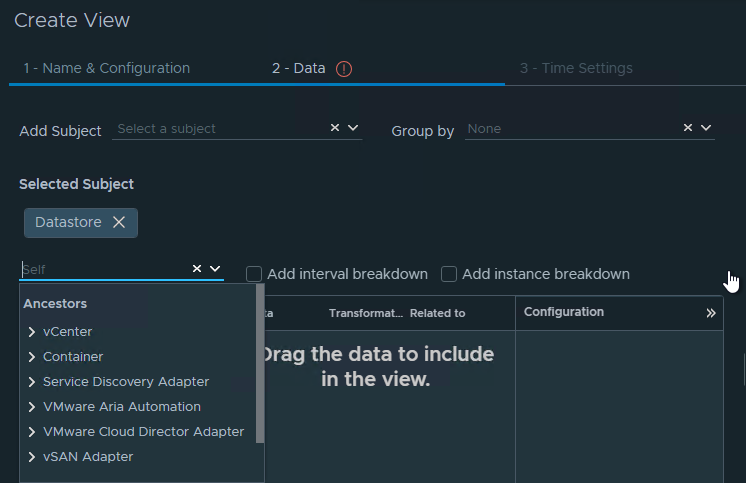The image size is (746, 483).
Task: Collapse the Configuration panel double-chevron
Action: (711, 313)
